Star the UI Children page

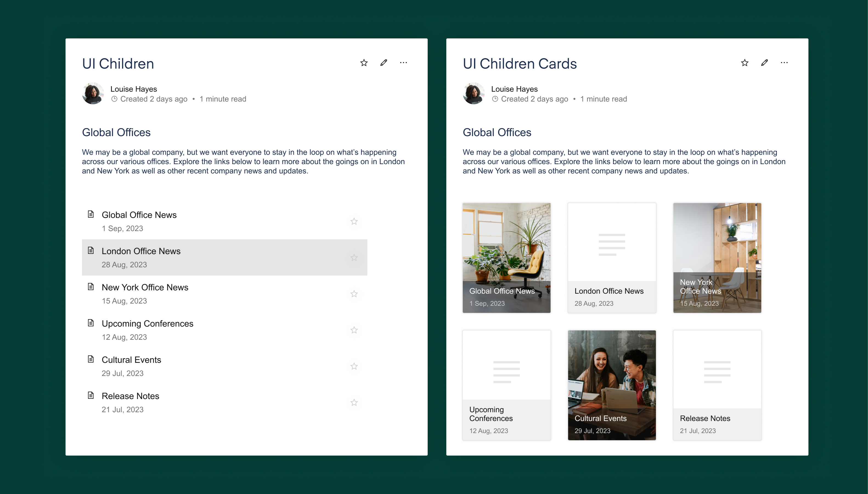click(x=364, y=63)
